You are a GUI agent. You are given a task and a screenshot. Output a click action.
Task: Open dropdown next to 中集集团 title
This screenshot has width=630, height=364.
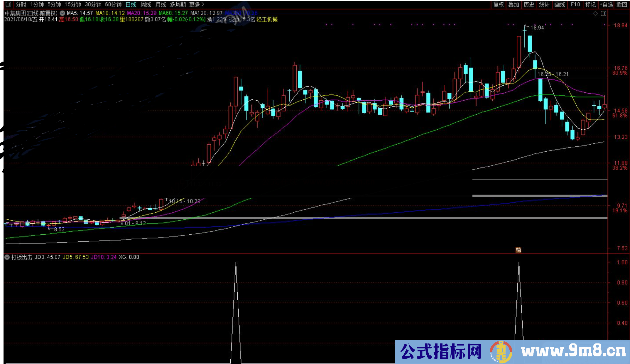coord(62,13)
